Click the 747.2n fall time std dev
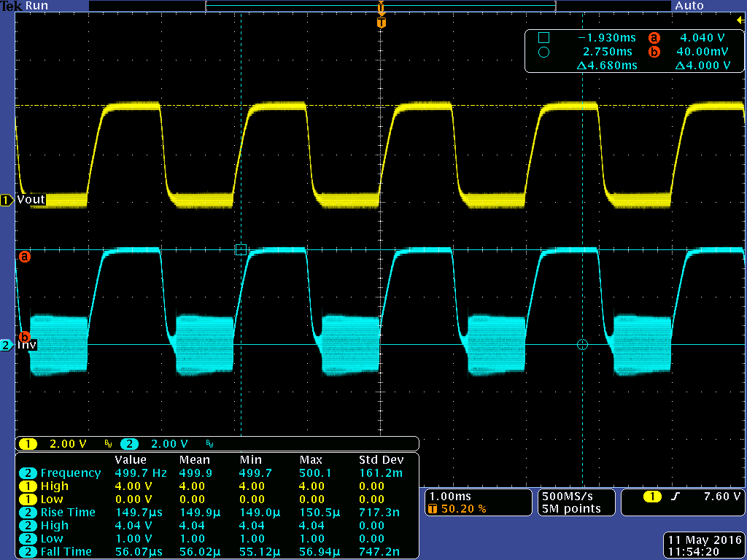The width and height of the screenshot is (747, 560). (x=379, y=553)
